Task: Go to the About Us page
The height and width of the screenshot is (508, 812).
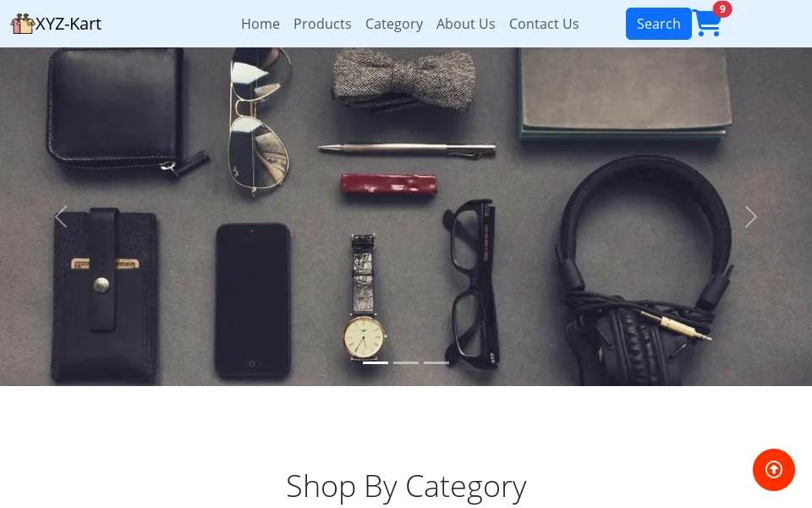Action: coord(465,24)
